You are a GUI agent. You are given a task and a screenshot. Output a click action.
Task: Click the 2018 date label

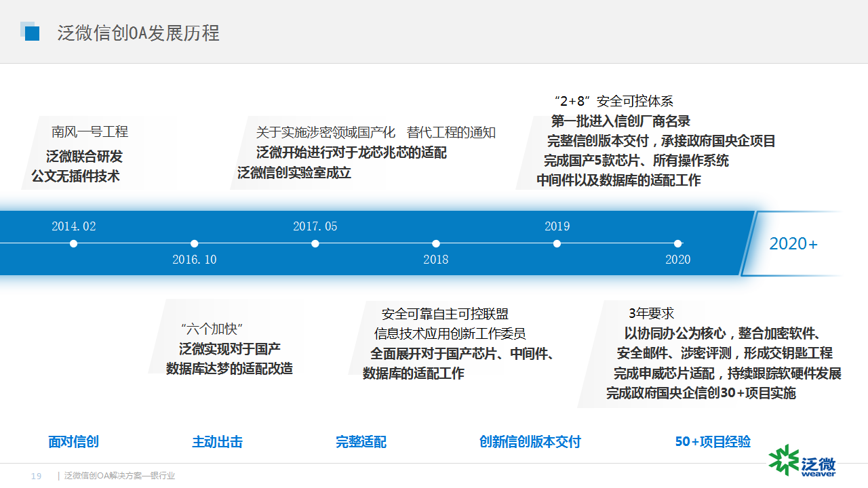[436, 260]
